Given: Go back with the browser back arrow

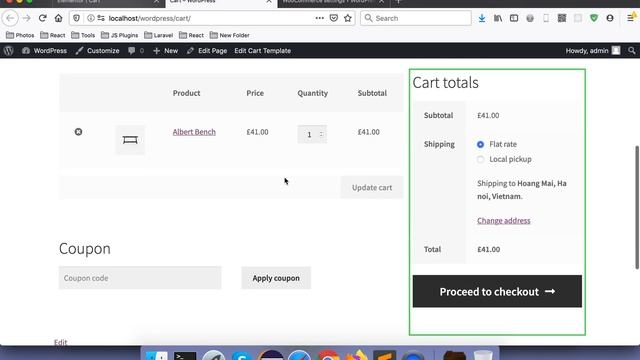Looking at the screenshot, I should pyautogui.click(x=10, y=18).
